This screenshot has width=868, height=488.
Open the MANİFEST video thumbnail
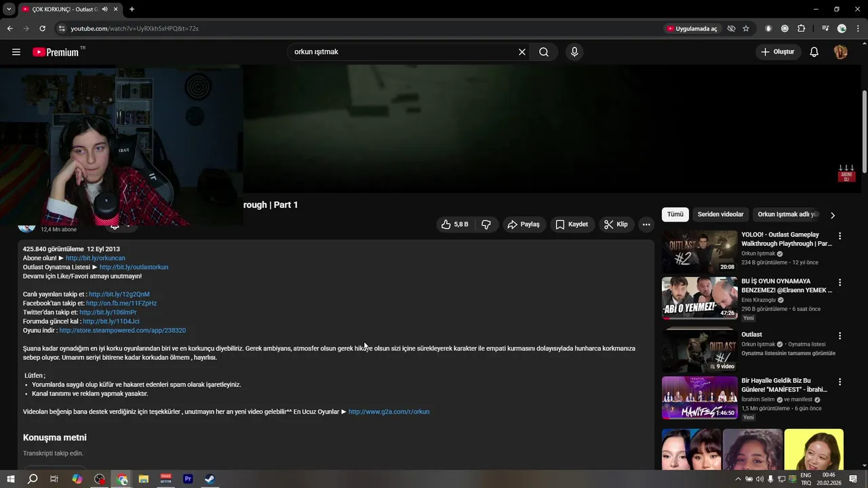coord(699,398)
